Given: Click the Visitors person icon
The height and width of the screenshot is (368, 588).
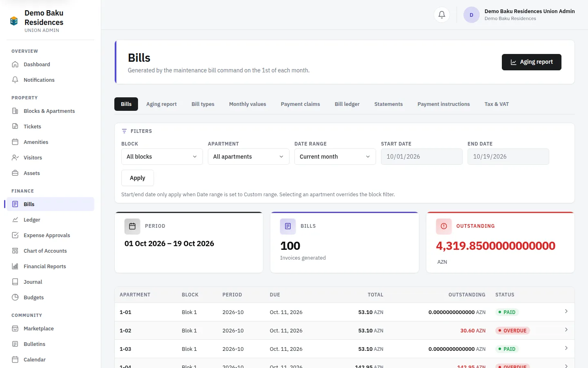Looking at the screenshot, I should tap(15, 157).
